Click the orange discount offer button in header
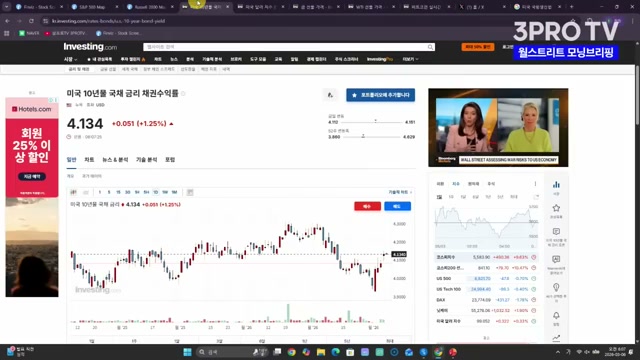 click(478, 47)
